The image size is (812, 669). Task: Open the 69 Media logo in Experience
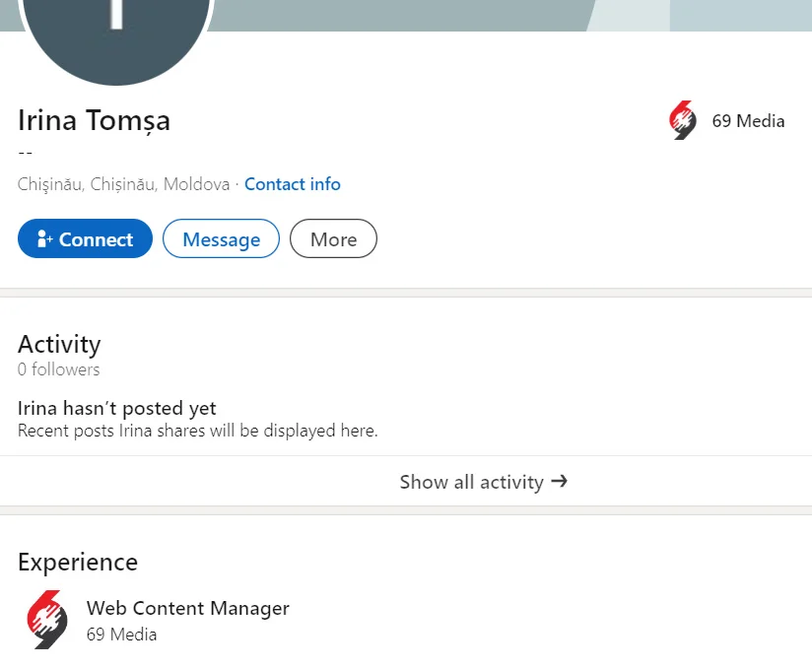click(x=47, y=620)
